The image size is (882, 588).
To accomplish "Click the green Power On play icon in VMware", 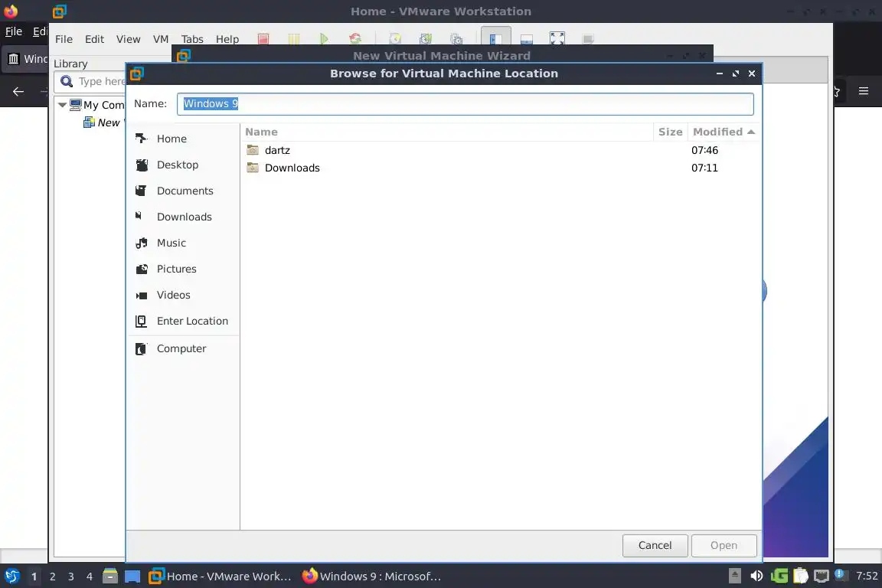I will (324, 39).
